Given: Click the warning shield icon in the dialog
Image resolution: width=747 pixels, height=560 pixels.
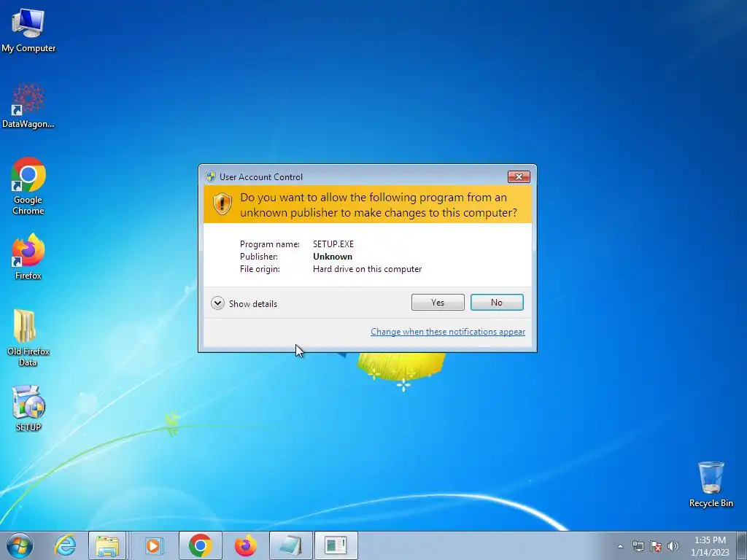Looking at the screenshot, I should [x=222, y=204].
